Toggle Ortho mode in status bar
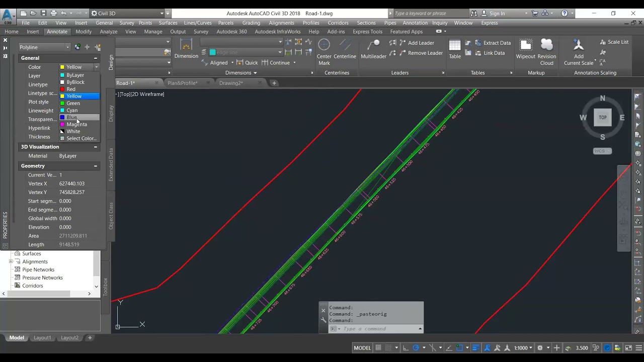Viewport: 644px width, 362px height. click(x=406, y=348)
